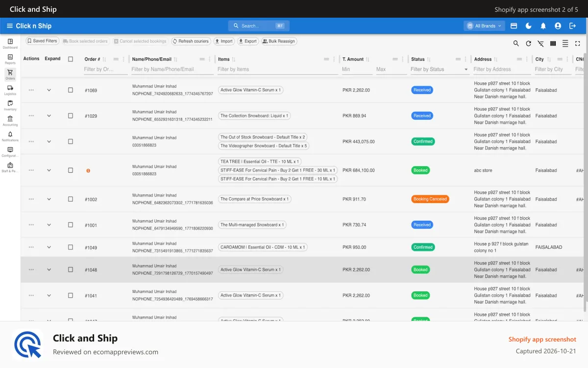588x368 pixels.
Task: Open Logistics in the sidebar
Action: click(x=10, y=90)
